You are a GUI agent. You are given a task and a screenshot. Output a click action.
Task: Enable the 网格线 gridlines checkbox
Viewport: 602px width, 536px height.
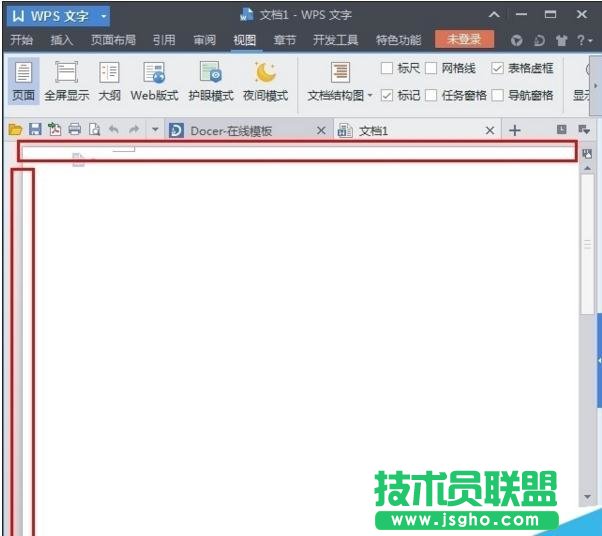(431, 68)
